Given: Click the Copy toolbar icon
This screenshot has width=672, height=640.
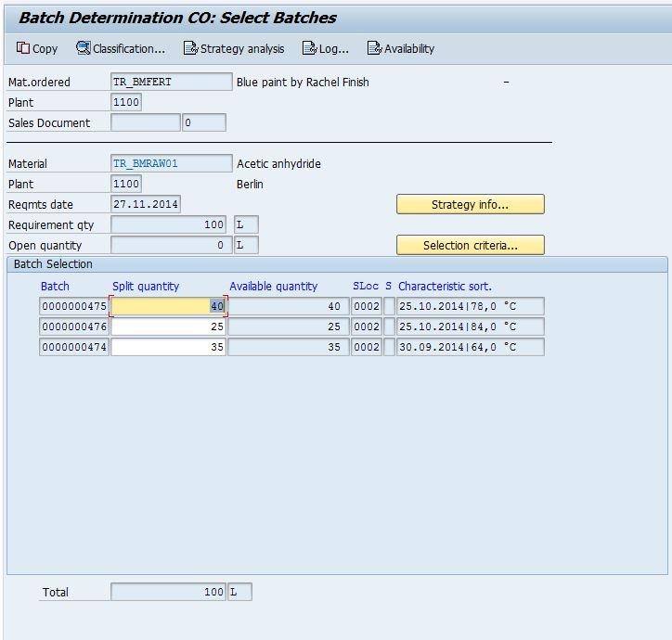Looking at the screenshot, I should (22, 48).
